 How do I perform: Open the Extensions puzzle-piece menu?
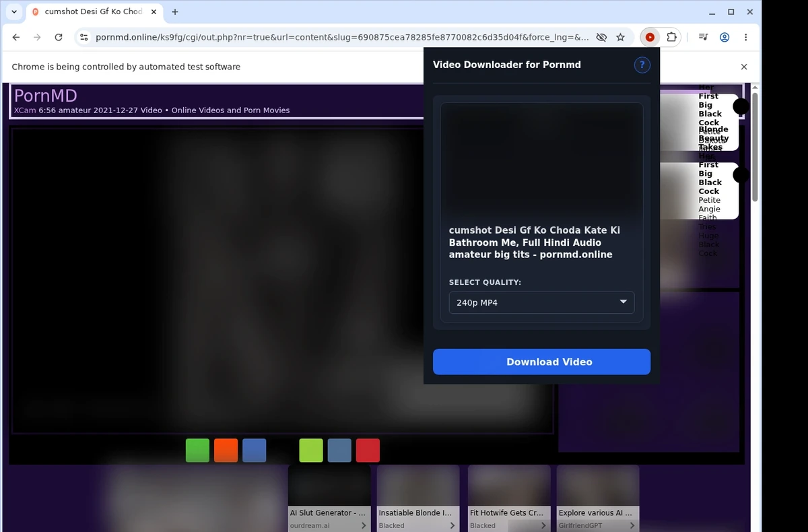(x=671, y=38)
